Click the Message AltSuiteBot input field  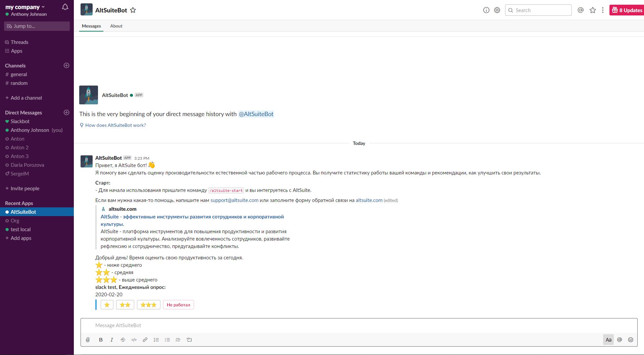pos(359,325)
